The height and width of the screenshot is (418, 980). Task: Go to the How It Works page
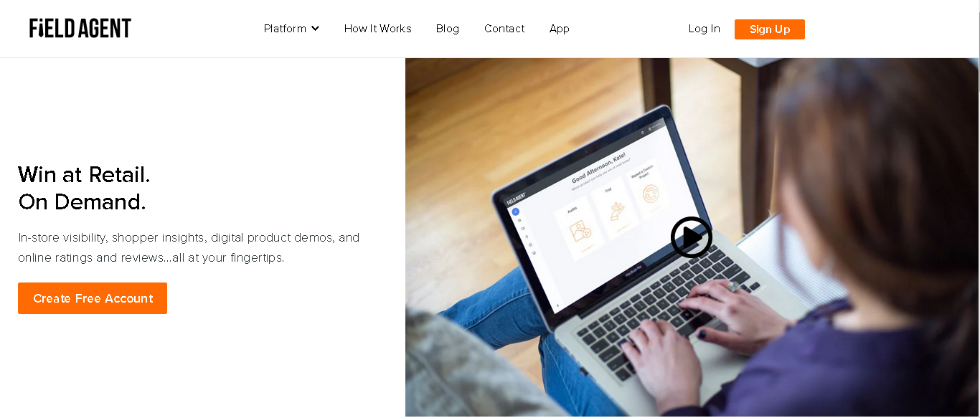(377, 29)
